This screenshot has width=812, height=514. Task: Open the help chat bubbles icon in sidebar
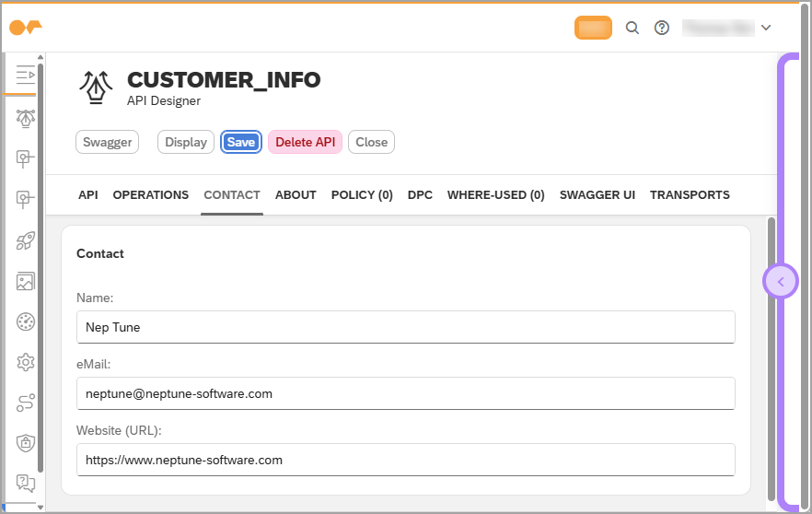[26, 484]
